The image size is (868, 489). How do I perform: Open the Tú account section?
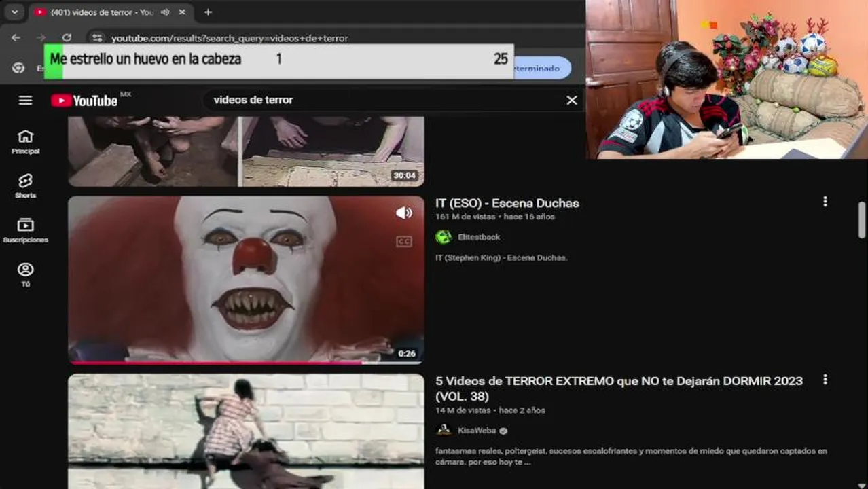25,274
